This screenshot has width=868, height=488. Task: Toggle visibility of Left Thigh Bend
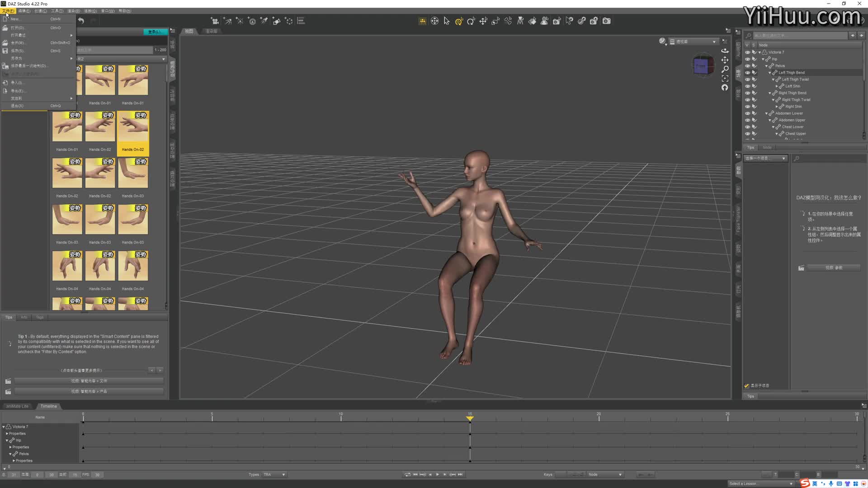(x=747, y=73)
